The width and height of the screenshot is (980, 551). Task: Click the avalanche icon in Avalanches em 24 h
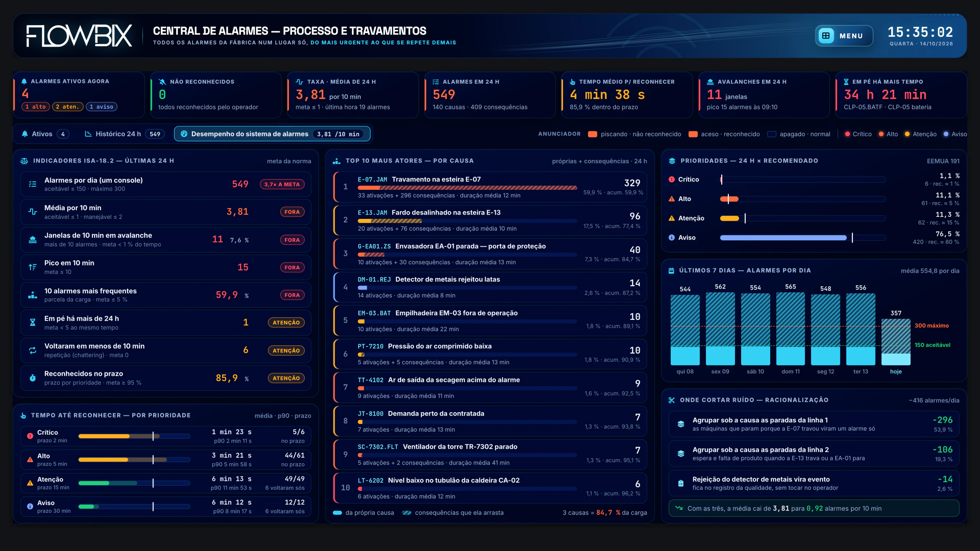point(710,82)
